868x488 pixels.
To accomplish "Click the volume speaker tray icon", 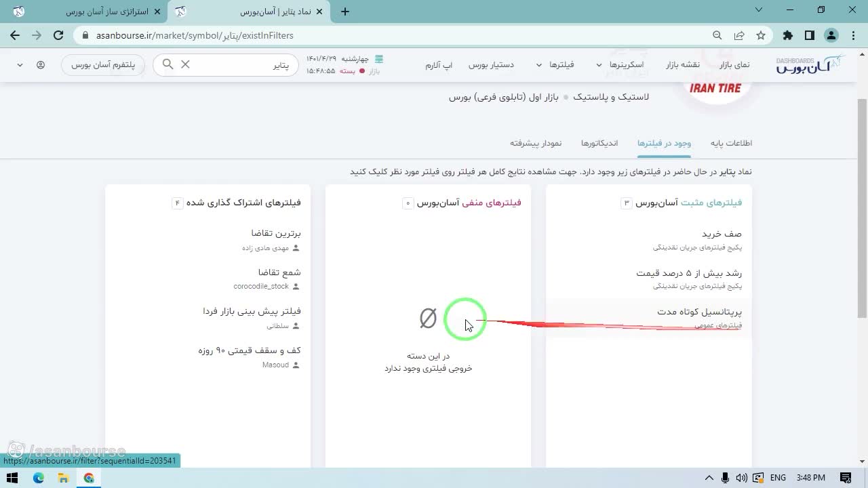I will click(x=741, y=478).
